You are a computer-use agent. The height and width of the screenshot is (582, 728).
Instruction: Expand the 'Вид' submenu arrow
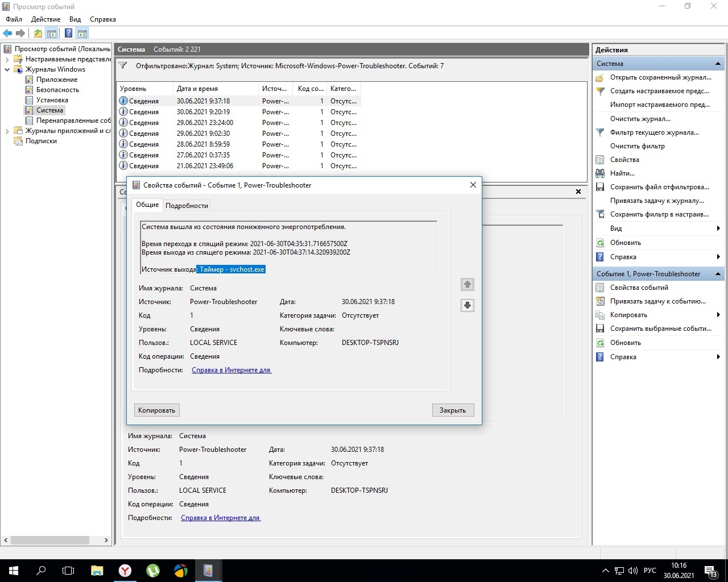(x=718, y=228)
